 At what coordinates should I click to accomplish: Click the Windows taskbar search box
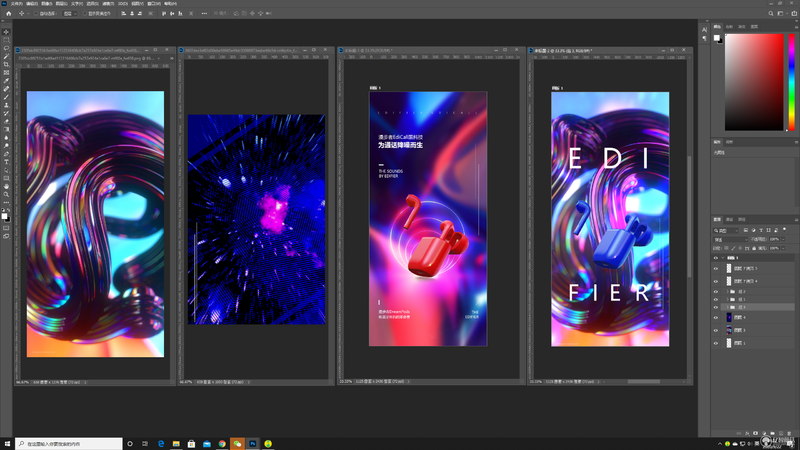tap(69, 444)
